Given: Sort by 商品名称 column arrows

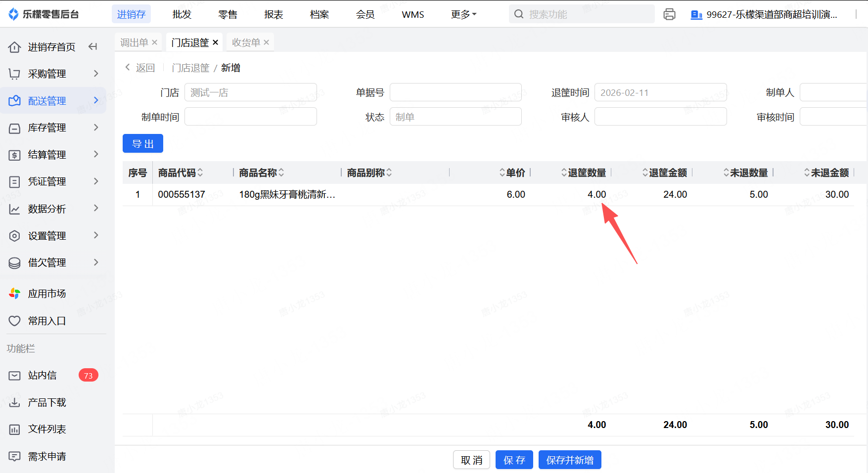Looking at the screenshot, I should (x=281, y=172).
